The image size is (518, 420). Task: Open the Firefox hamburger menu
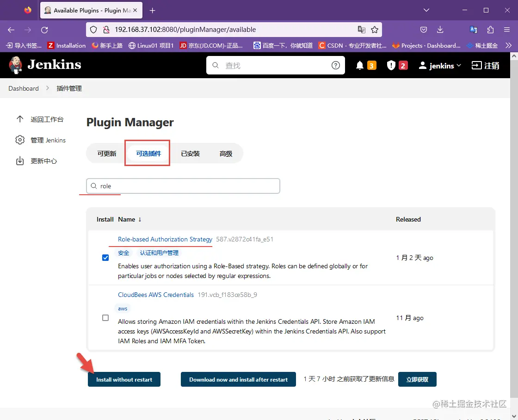coord(507,30)
